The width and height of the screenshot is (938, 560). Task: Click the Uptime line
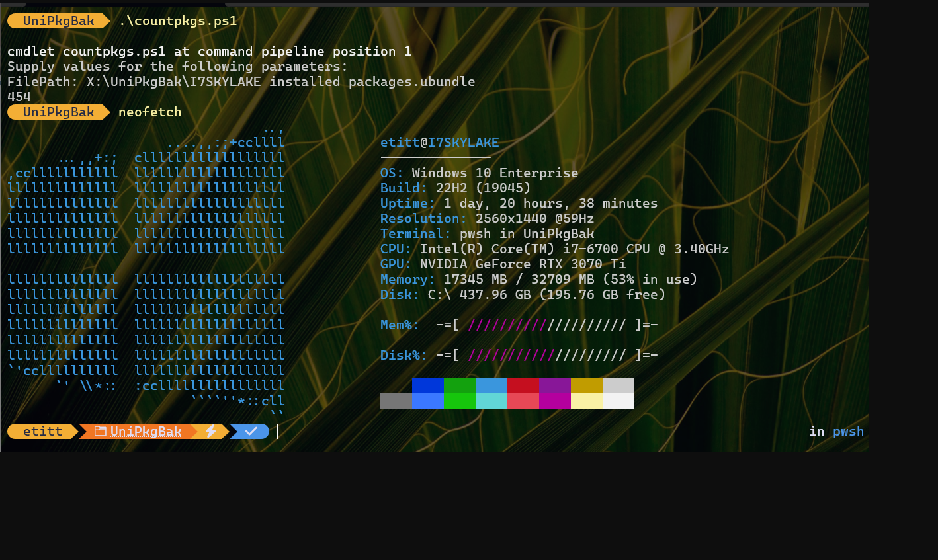(x=519, y=204)
